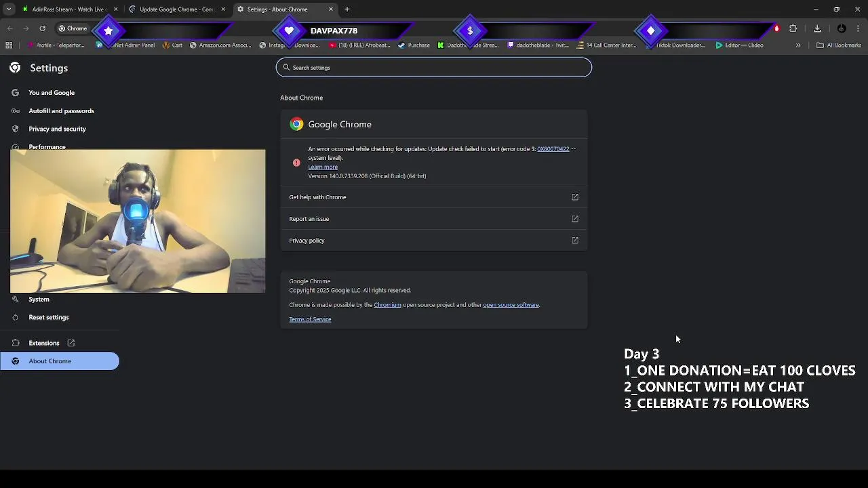Open the Privacy policy row
The width and height of the screenshot is (868, 488).
pyautogui.click(x=434, y=241)
